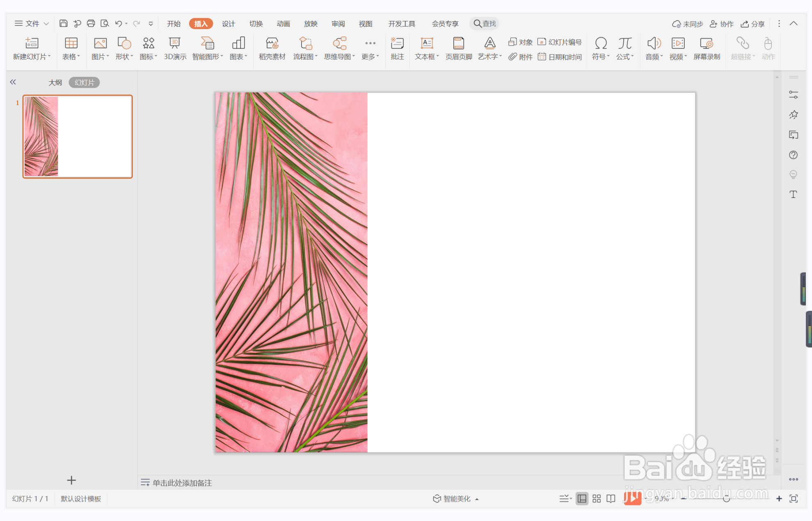
Task: Select slide 1 thumbnail
Action: point(78,136)
